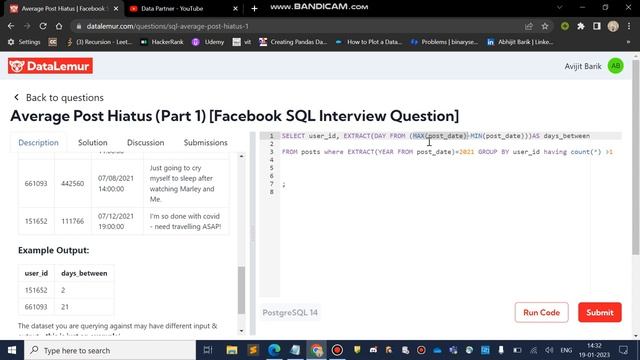Switch to Chrome on the taskbar
The width and height of the screenshot is (640, 360).
pyautogui.click(x=316, y=350)
